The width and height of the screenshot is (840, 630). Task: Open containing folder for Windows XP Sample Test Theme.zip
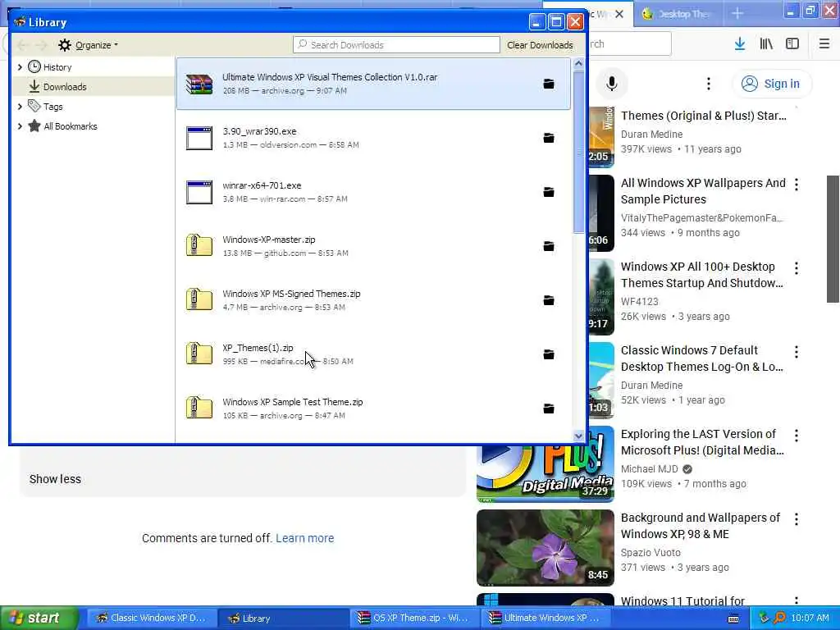[x=549, y=409]
